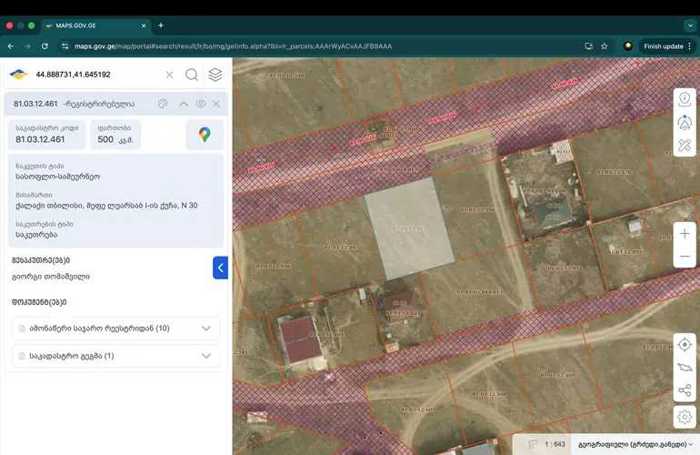Image resolution: width=700 pixels, height=455 pixels.
Task: Open the map layers panel
Action: pos(215,74)
